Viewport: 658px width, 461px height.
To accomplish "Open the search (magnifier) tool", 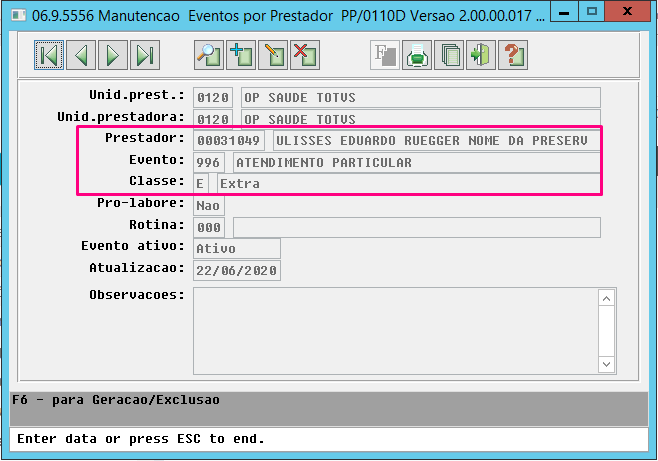I will (209, 55).
